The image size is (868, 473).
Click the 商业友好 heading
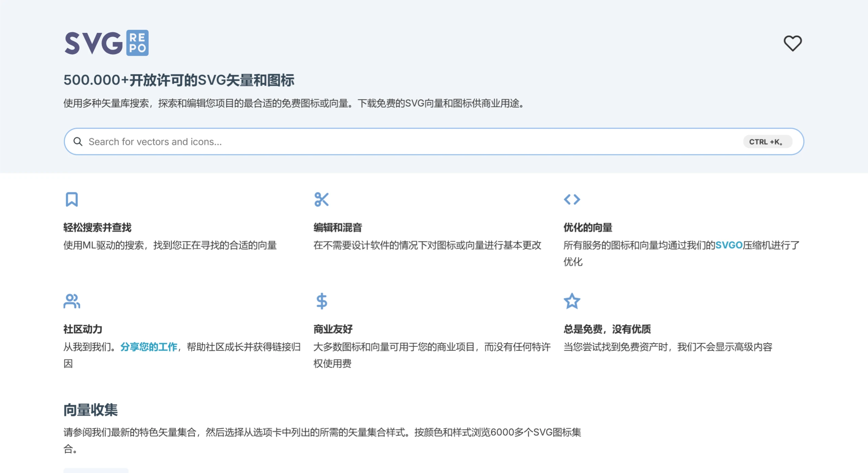pyautogui.click(x=333, y=329)
